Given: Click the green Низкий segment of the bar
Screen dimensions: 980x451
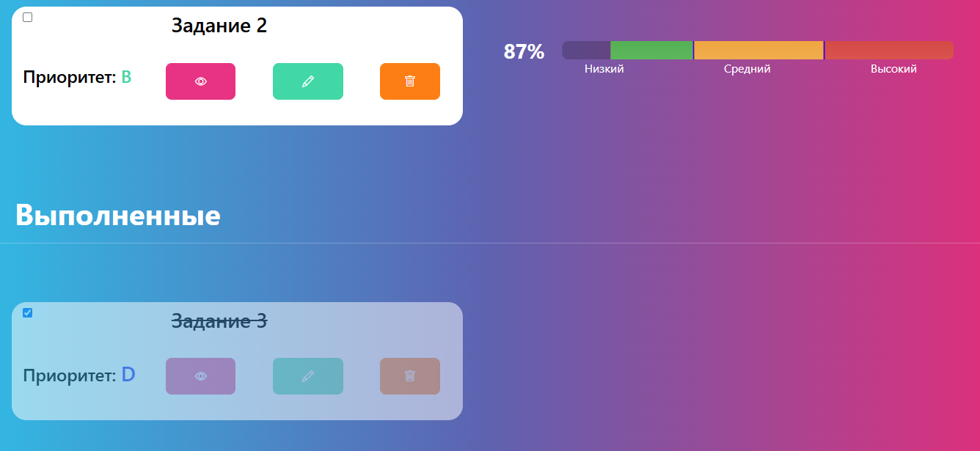Looking at the screenshot, I should (x=651, y=50).
